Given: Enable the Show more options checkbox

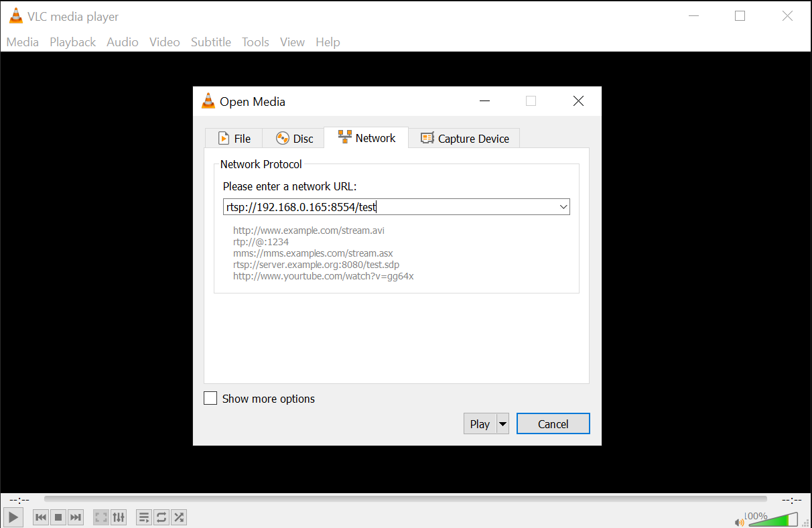Looking at the screenshot, I should (210, 398).
